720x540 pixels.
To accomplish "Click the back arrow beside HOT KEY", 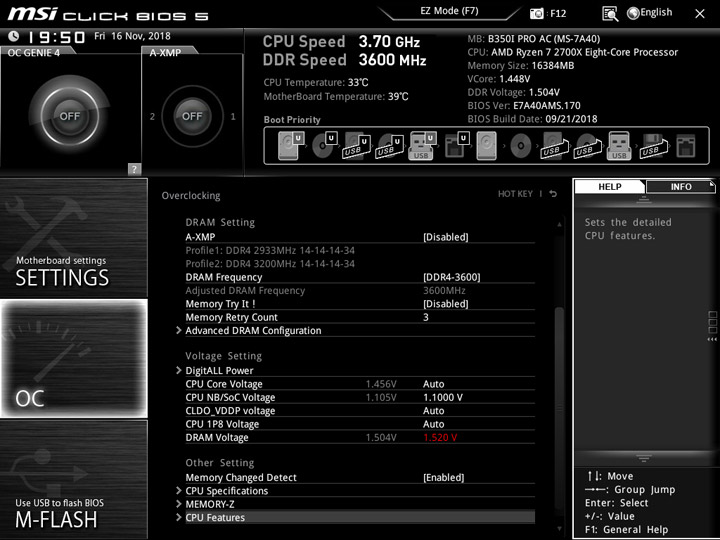I will pyautogui.click(x=553, y=194).
